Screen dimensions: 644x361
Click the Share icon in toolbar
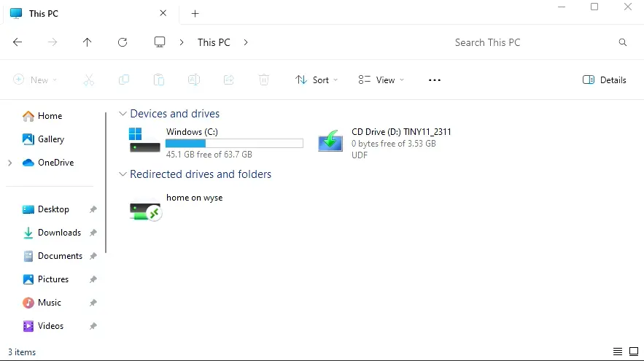tap(229, 80)
